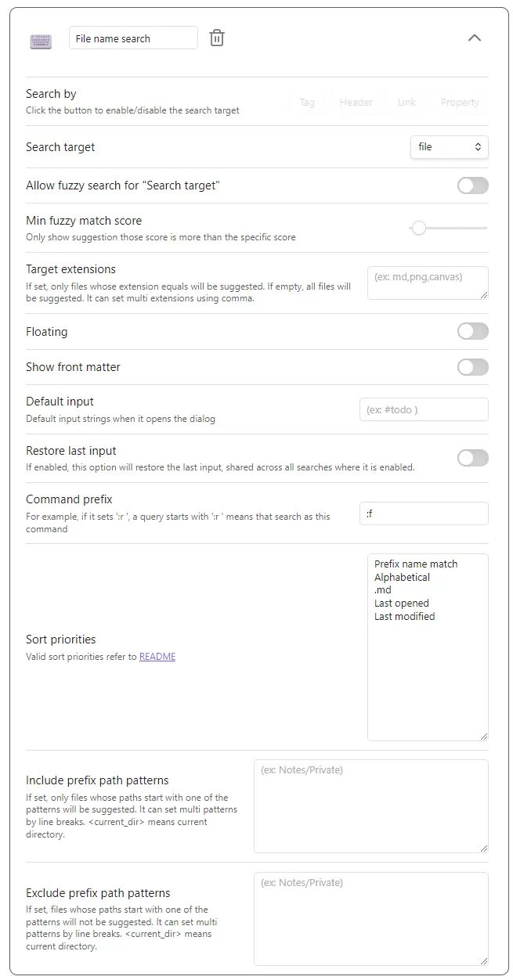Click the Target extensions text box
Viewport: 513px width, 980px height.
click(x=428, y=283)
